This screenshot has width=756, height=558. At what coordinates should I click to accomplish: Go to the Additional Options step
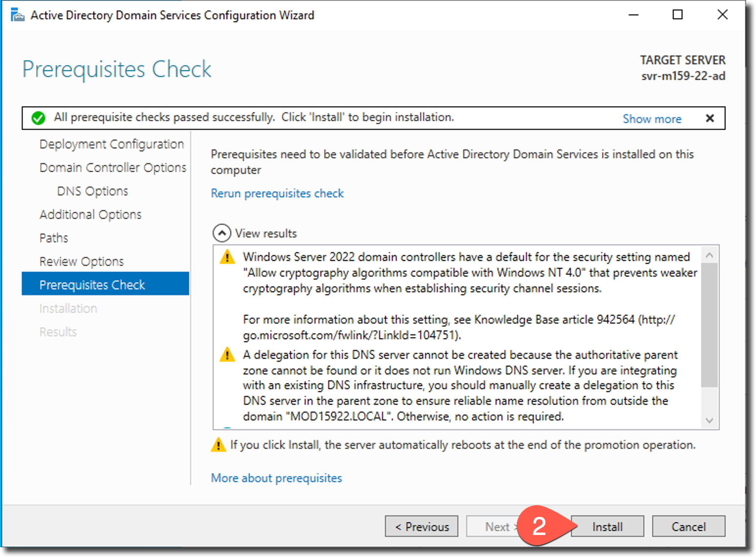pyautogui.click(x=91, y=214)
